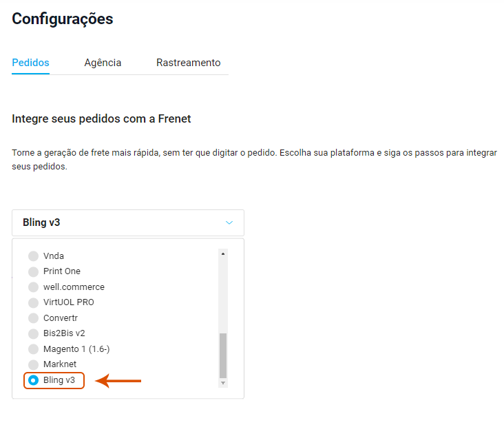
Task: Select the Vnda radio option
Action: [33, 256]
